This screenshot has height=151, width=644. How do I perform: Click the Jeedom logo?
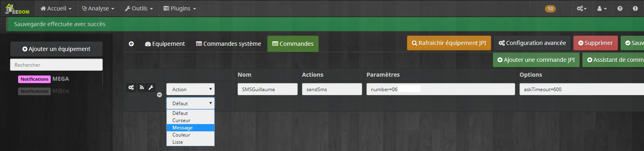[17, 8]
